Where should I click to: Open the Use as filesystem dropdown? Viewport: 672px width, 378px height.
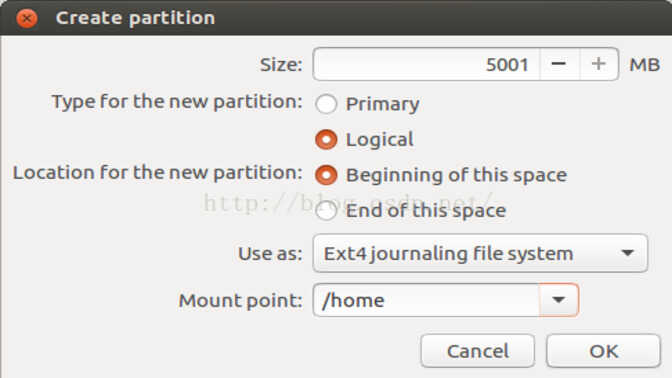tap(480, 253)
